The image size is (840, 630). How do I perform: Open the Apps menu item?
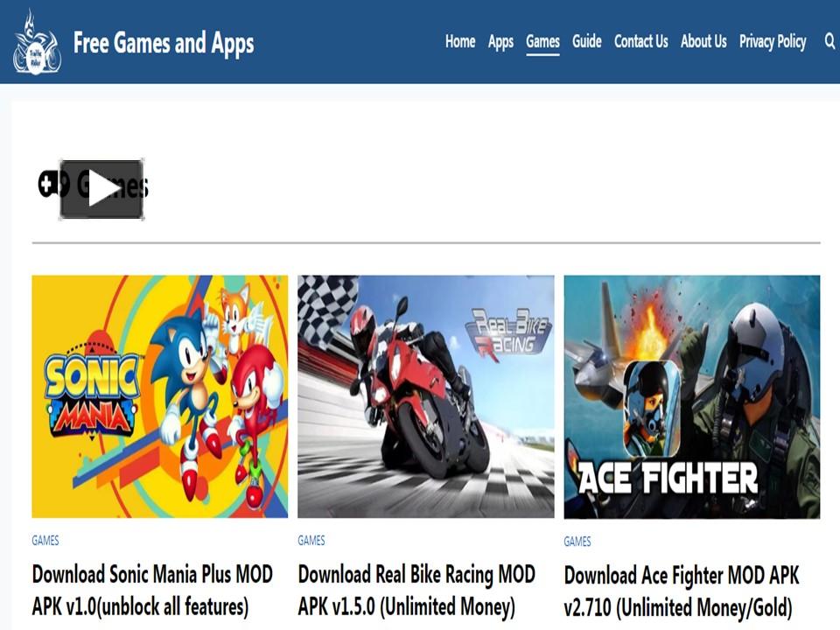point(500,42)
